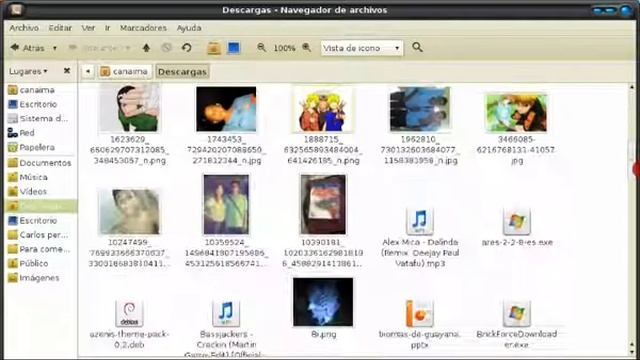Click the computer toolbar icon
The height and width of the screenshot is (360, 640).
coord(233,48)
